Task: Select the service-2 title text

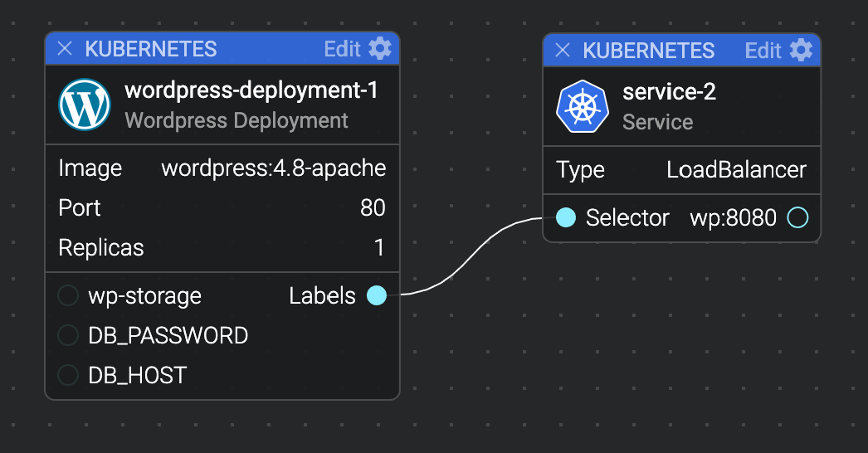Action: pos(670,91)
